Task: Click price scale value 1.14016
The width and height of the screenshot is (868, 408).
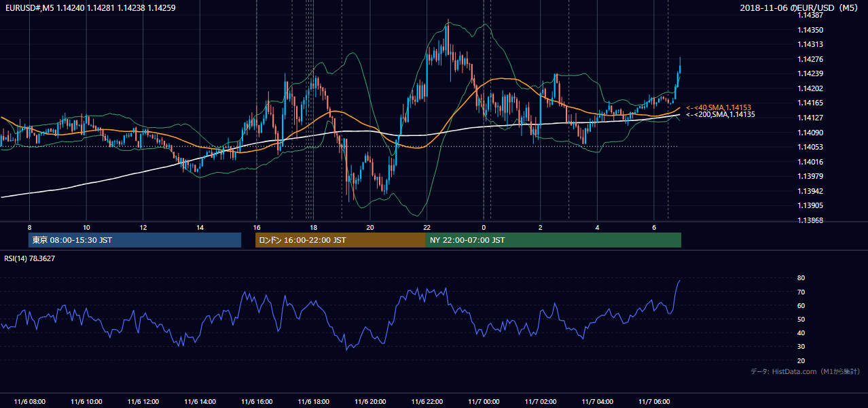Action: click(810, 162)
